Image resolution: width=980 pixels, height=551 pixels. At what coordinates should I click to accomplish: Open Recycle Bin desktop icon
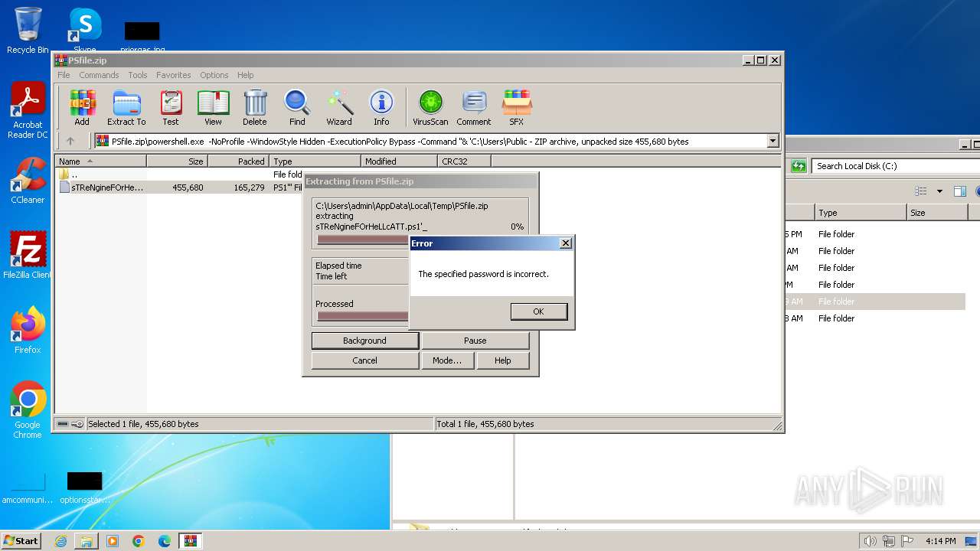28,31
